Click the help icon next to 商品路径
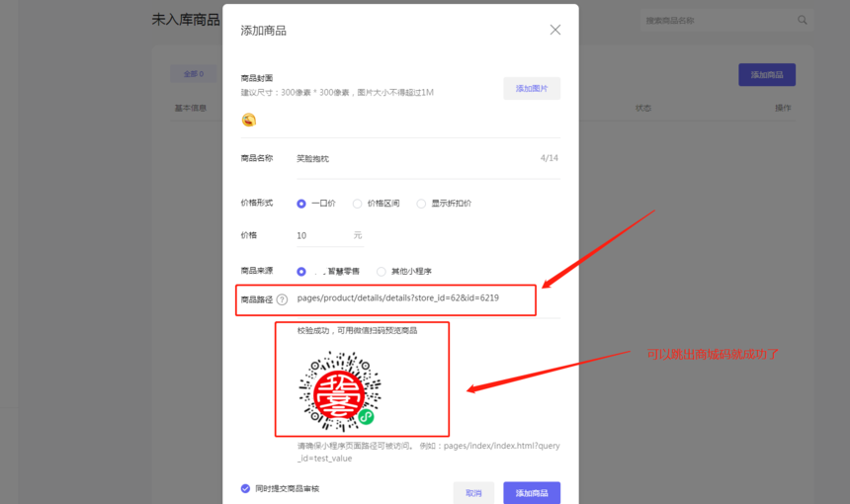Viewport: 850px width, 504px height. pyautogui.click(x=282, y=299)
